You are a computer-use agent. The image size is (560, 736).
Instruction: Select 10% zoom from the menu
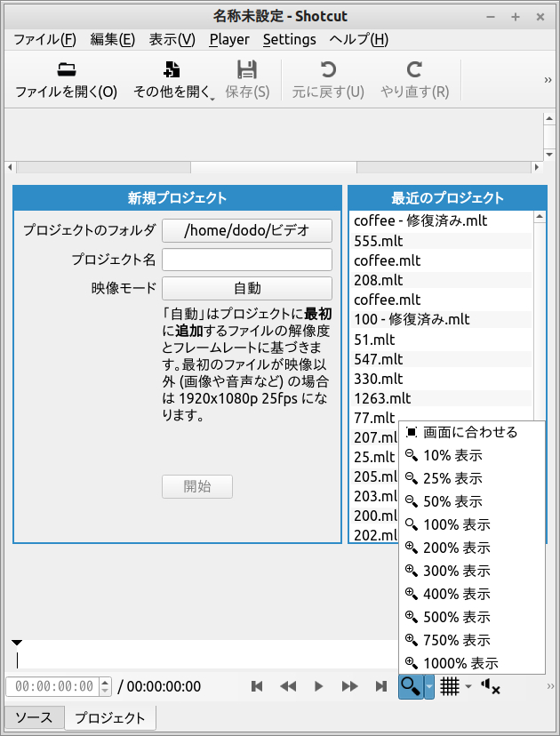pos(472,455)
